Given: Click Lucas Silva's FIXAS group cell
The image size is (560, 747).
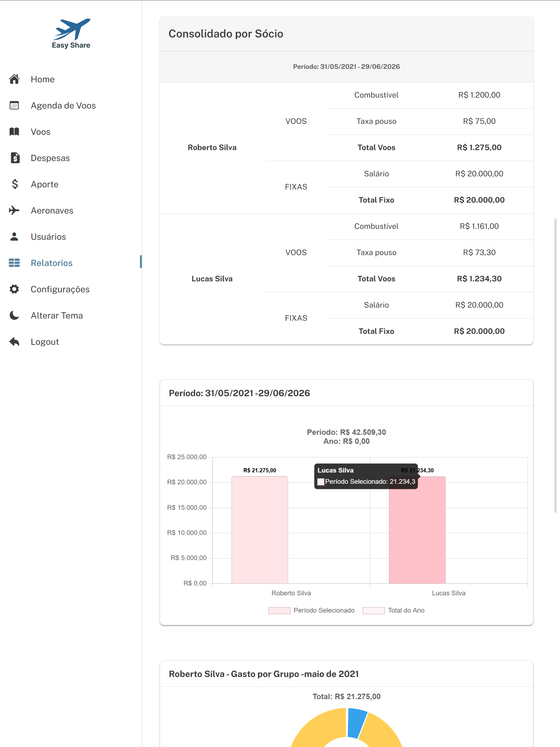Looking at the screenshot, I should tap(296, 318).
